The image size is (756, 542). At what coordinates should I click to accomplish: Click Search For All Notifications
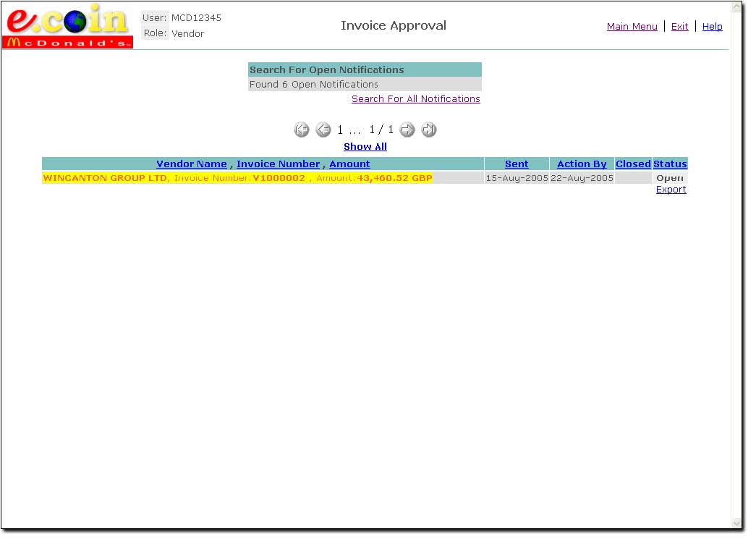click(415, 99)
